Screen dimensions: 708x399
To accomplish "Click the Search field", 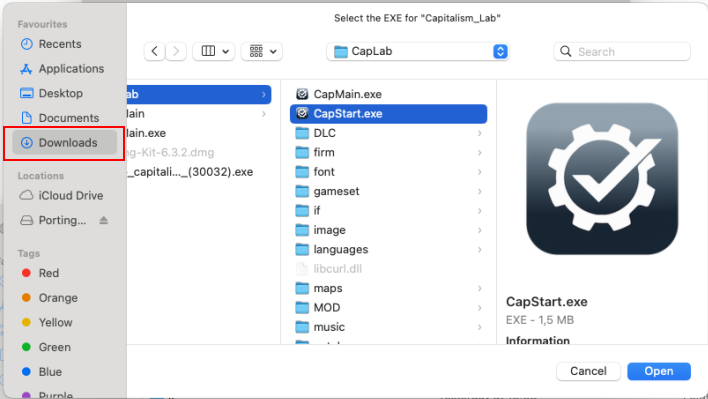I will (x=622, y=51).
